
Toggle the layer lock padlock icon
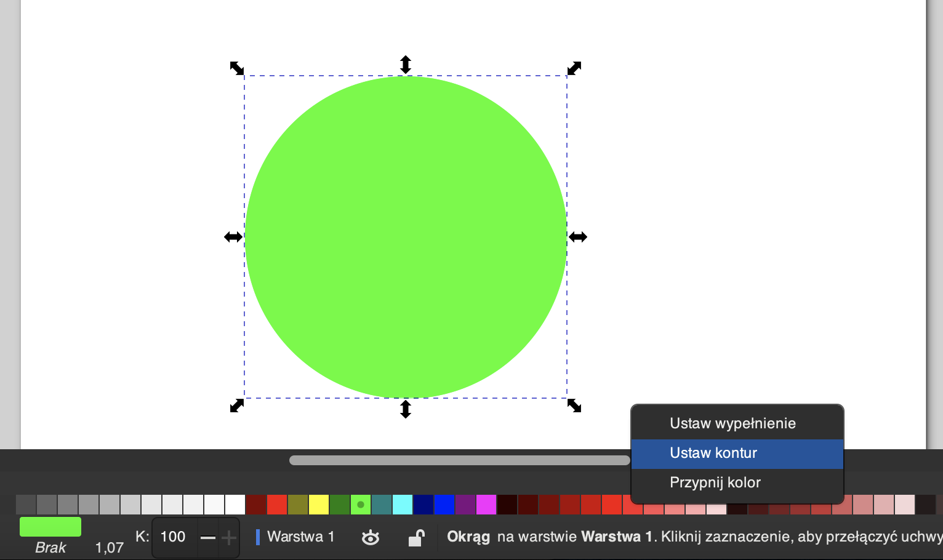tap(416, 537)
